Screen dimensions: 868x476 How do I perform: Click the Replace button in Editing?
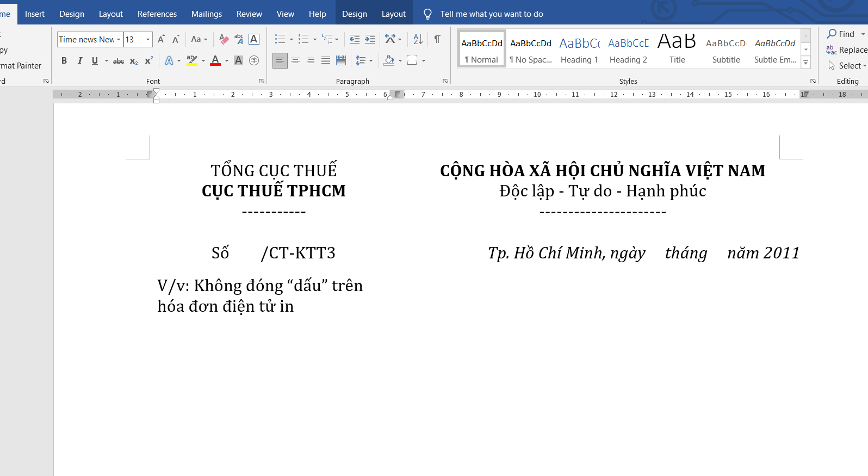click(x=847, y=50)
